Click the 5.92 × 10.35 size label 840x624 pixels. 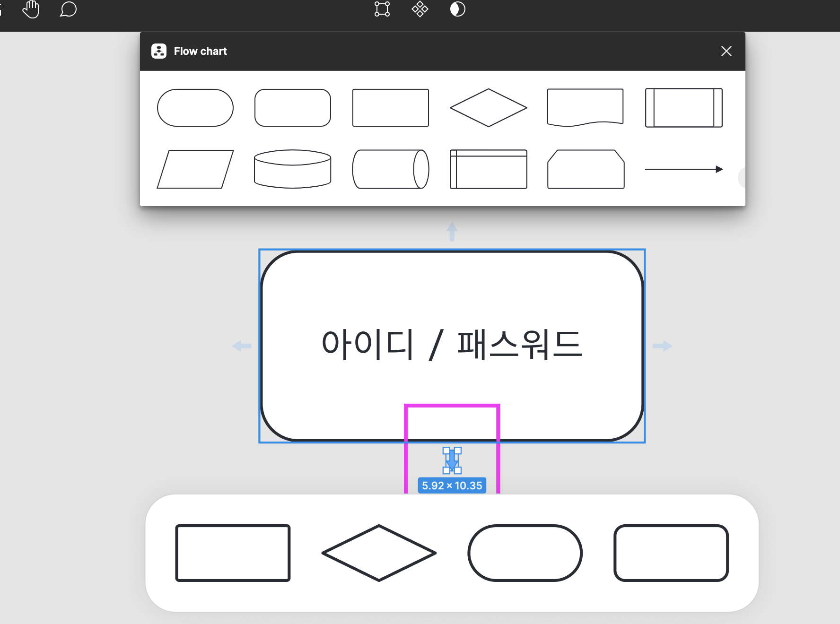click(x=452, y=485)
